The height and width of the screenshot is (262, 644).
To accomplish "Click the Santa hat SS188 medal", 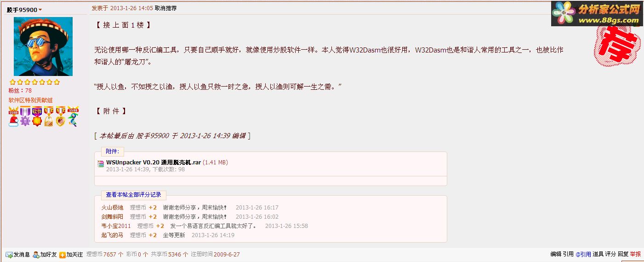I will 13,116.
